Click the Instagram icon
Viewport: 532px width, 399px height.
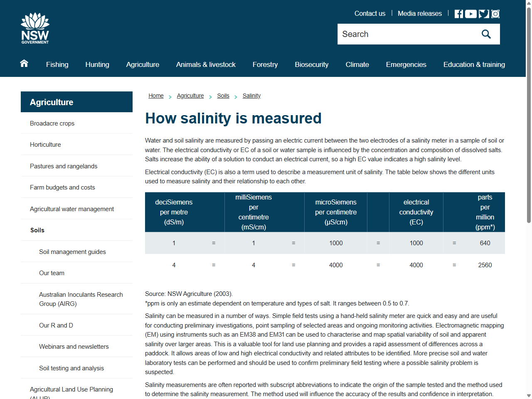(x=495, y=13)
